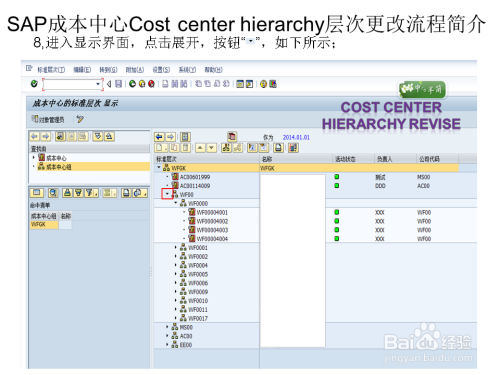Expand the AC00 group node
Image resolution: width=500 pixels, height=375 pixels.
[x=167, y=336]
